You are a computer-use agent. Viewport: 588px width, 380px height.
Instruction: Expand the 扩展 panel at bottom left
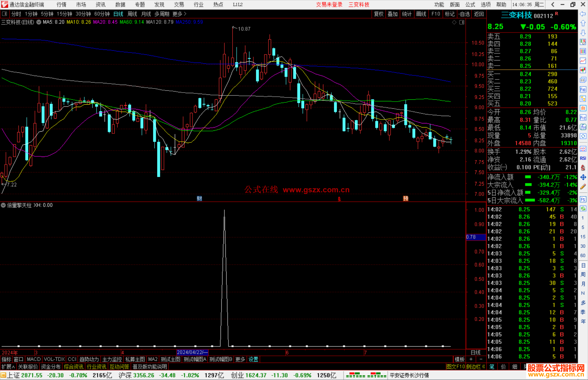coord(8,367)
